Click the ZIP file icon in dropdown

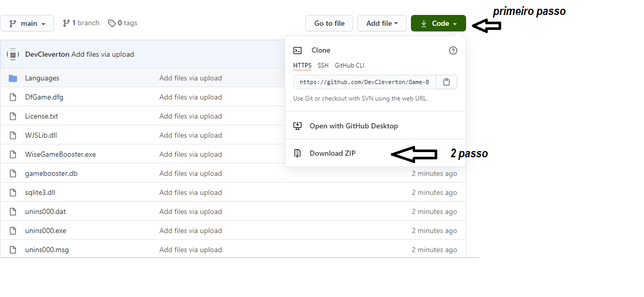(298, 153)
